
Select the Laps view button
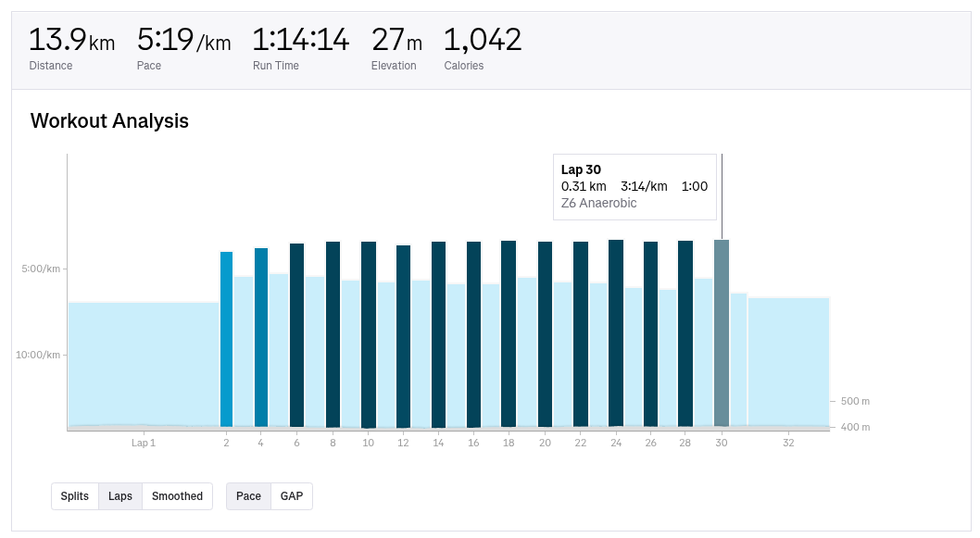tap(120, 496)
